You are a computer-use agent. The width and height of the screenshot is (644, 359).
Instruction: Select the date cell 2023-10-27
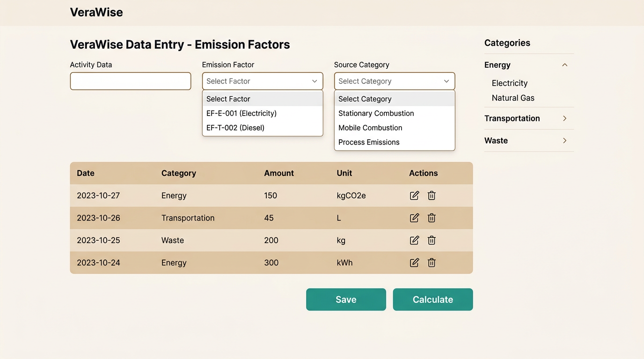[98, 195]
